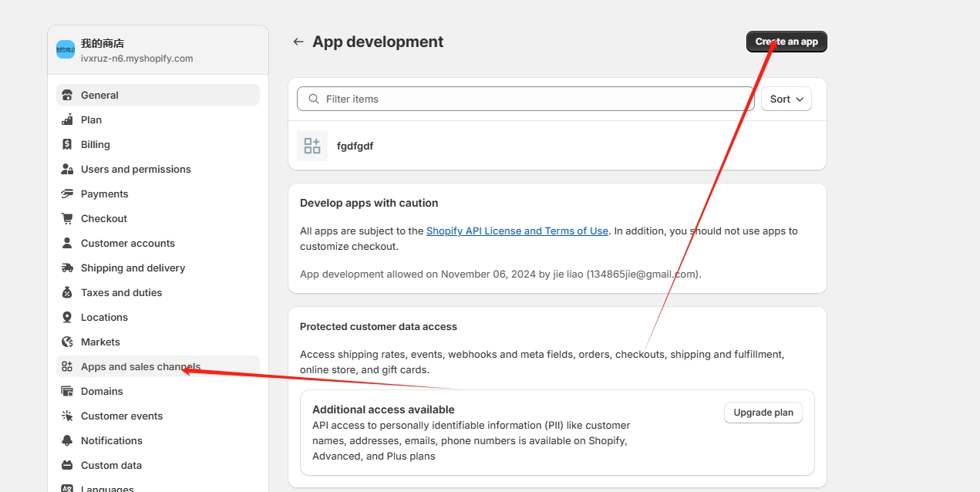The height and width of the screenshot is (492, 980).
Task: Select Locations in settings menu
Action: pos(158,317)
